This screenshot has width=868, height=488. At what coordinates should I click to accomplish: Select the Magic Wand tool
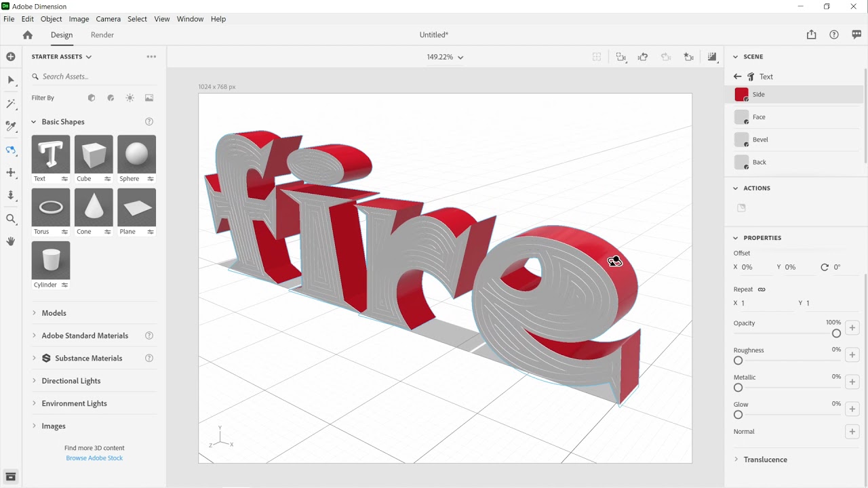tap(11, 104)
